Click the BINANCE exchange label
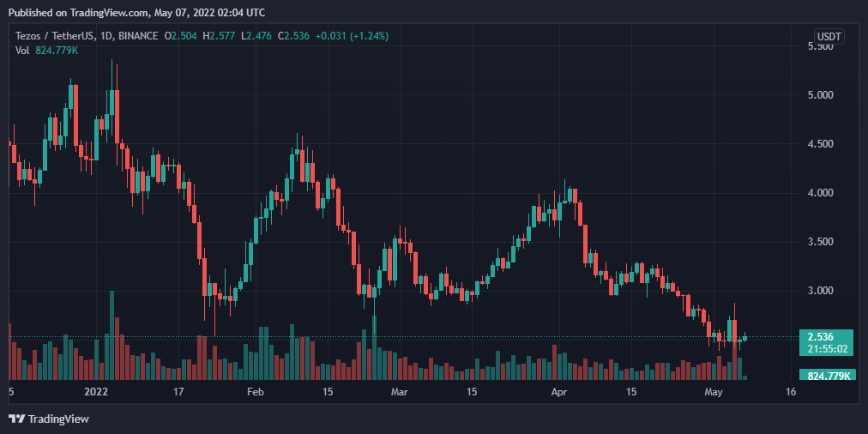Image resolution: width=868 pixels, height=434 pixels. click(138, 36)
